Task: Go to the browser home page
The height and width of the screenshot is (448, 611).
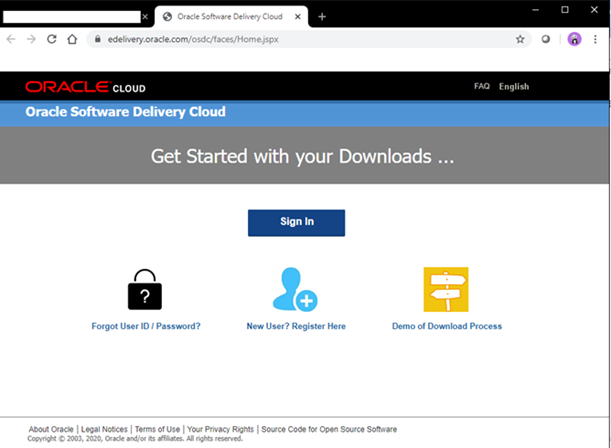Action: [x=72, y=39]
